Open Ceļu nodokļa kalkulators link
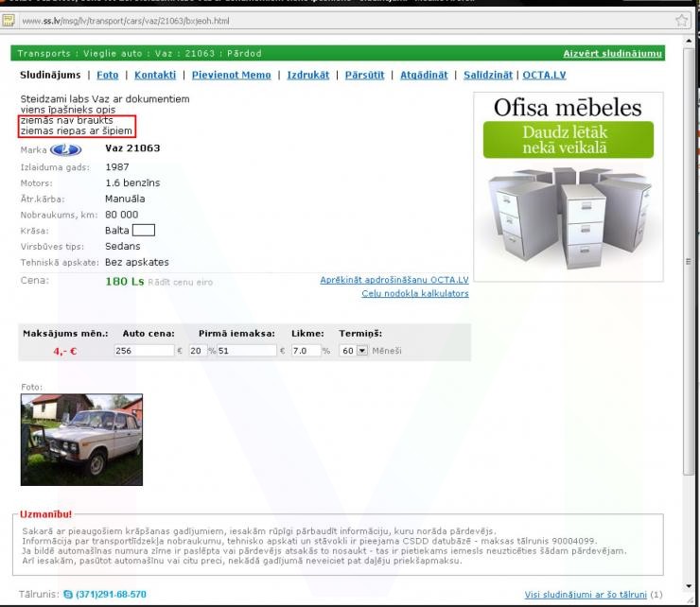This screenshot has width=700, height=607. [x=414, y=293]
